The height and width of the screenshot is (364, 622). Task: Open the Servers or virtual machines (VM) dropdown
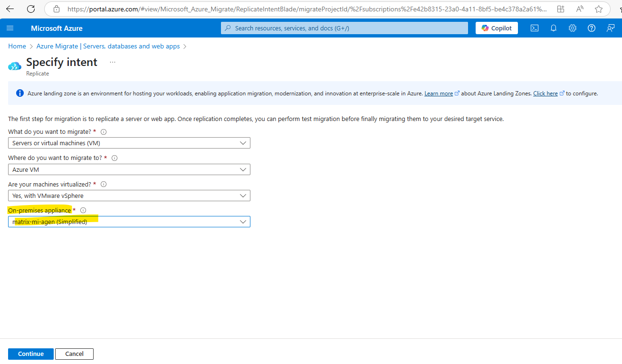129,143
